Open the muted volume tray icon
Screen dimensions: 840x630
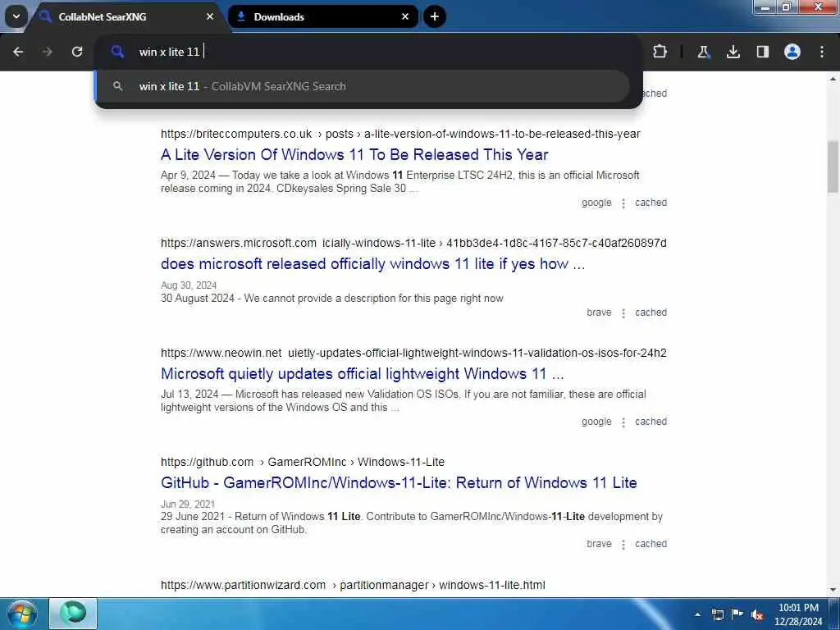tap(757, 614)
